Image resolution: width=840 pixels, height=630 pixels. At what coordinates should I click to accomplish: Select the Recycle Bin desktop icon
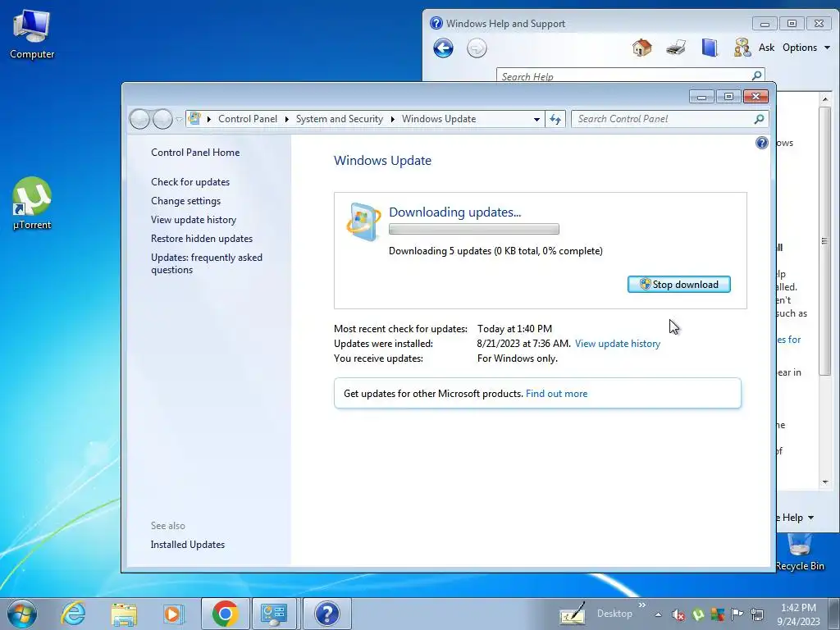(x=800, y=554)
